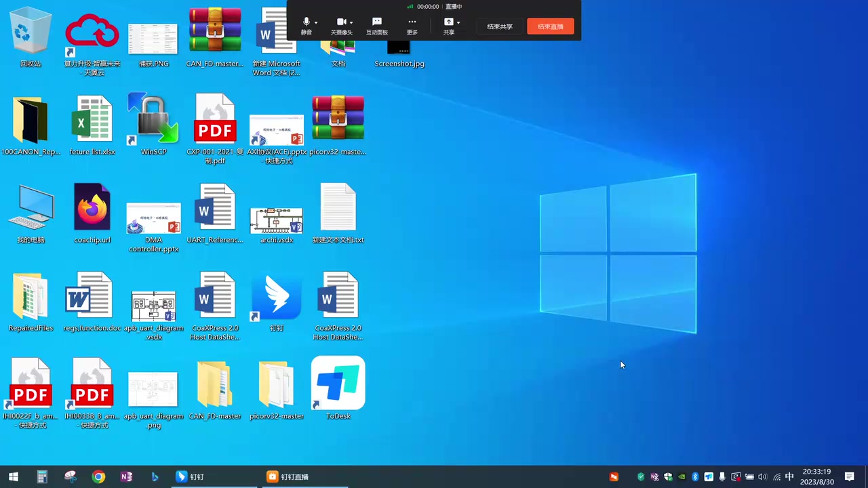Select the 回收站 Recycle Bin icon
The image size is (868, 488).
click(31, 37)
